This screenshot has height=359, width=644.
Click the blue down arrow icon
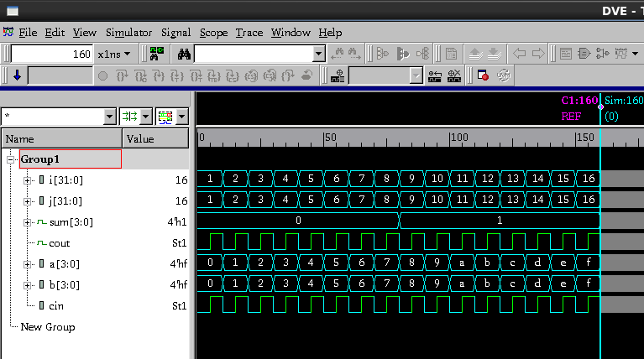(x=18, y=75)
